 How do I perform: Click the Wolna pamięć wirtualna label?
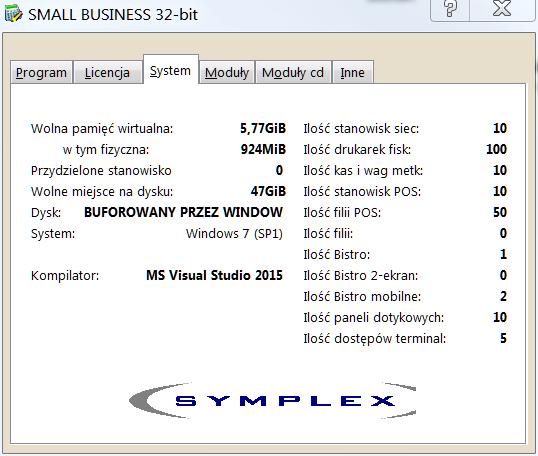pyautogui.click(x=102, y=129)
